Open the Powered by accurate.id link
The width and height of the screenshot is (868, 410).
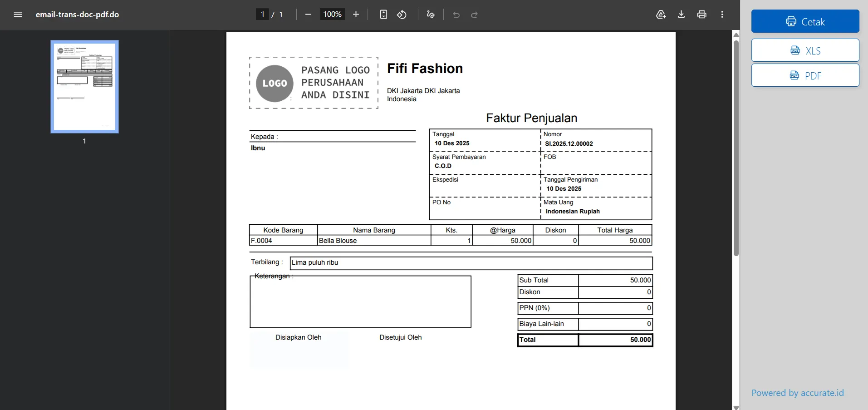pyautogui.click(x=797, y=393)
